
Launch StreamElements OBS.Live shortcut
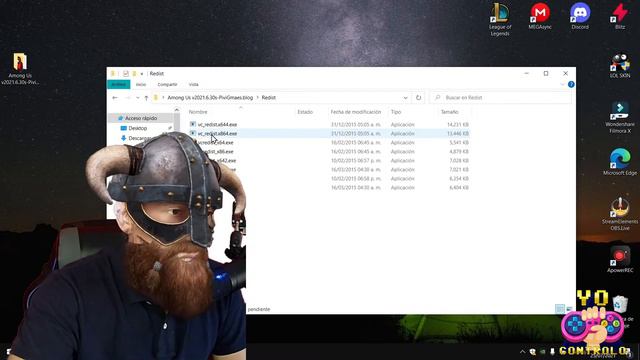620,214
